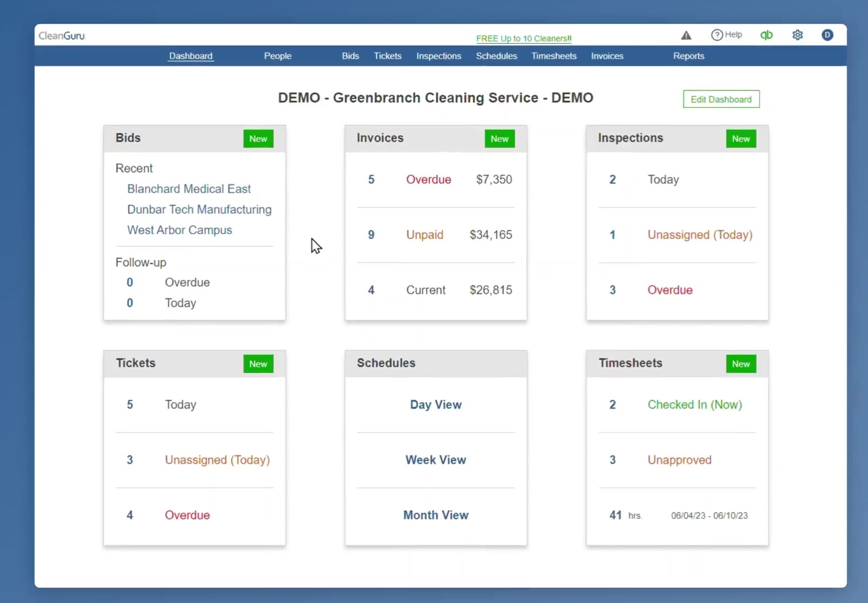Screen dimensions: 868x603
Task: View Unapproved timesheets
Action: pyautogui.click(x=679, y=460)
